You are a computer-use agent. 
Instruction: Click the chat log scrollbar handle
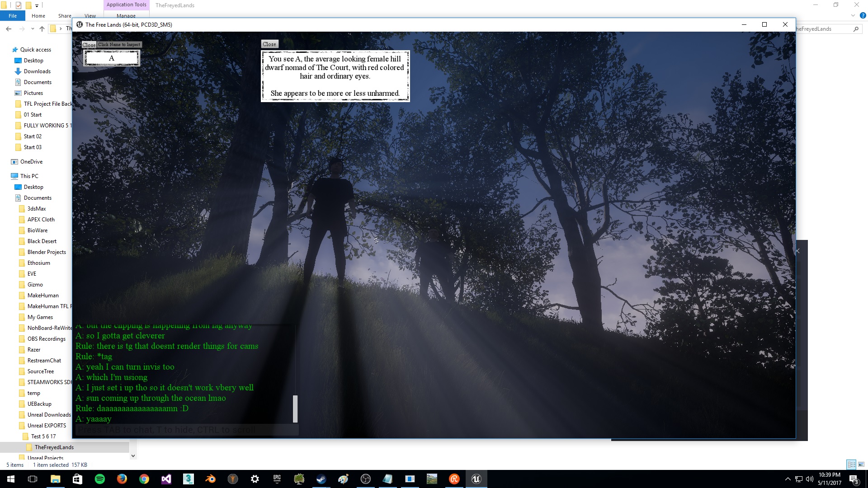click(x=295, y=409)
